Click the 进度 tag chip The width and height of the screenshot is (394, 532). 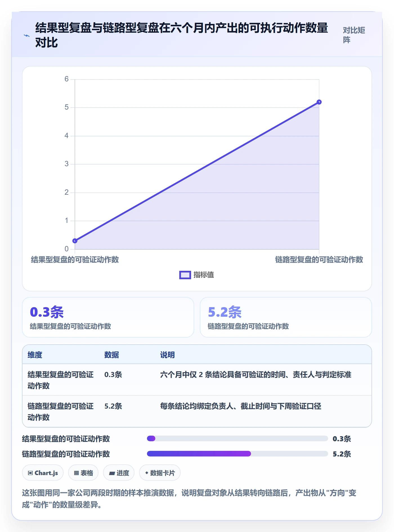(119, 473)
